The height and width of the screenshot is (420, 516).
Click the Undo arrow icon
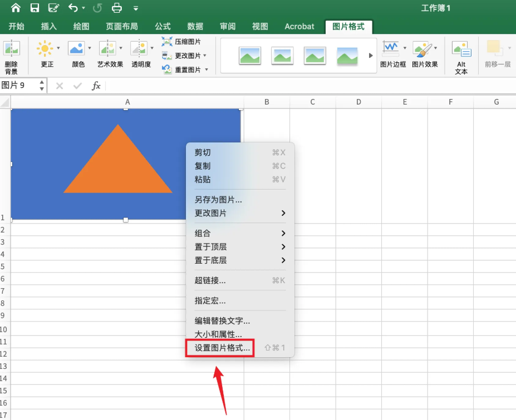[x=73, y=8]
